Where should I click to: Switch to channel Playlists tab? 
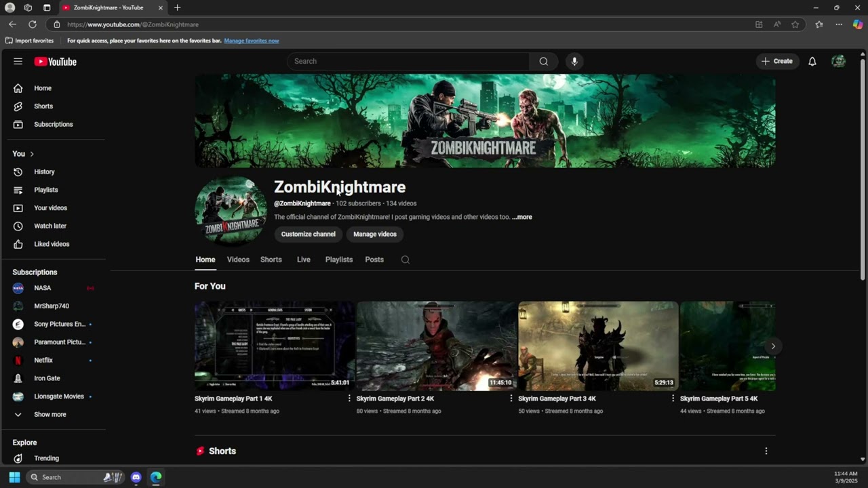339,260
